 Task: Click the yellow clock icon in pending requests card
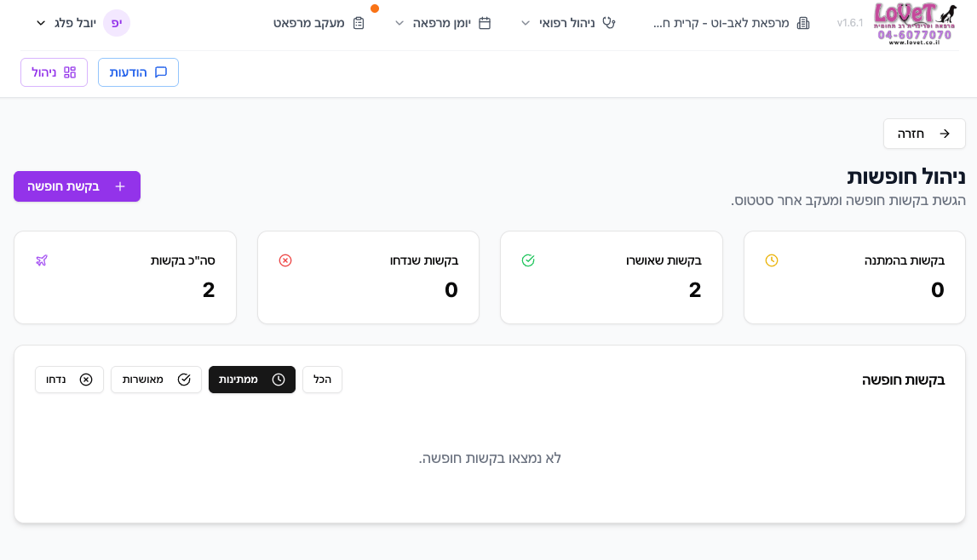click(772, 260)
